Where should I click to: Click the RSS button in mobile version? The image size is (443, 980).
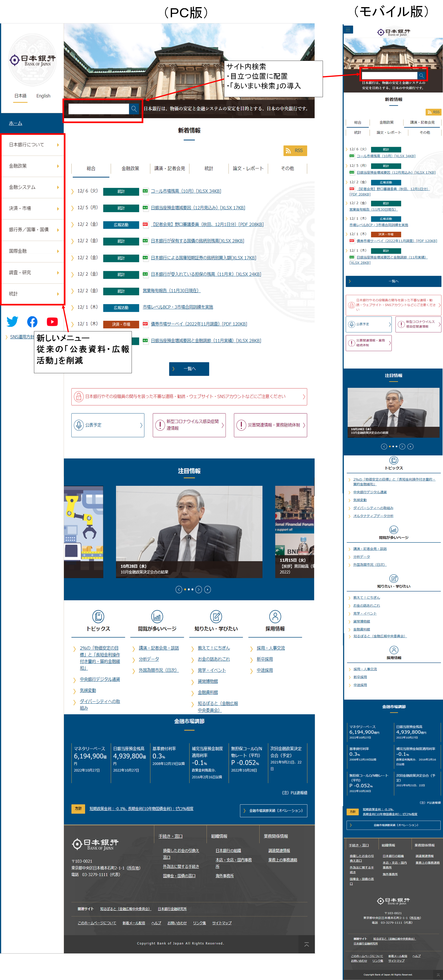pos(433,112)
